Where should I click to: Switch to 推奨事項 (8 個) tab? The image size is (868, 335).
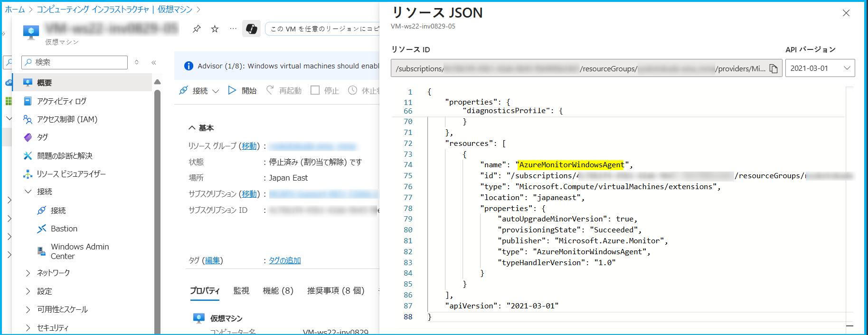(336, 291)
